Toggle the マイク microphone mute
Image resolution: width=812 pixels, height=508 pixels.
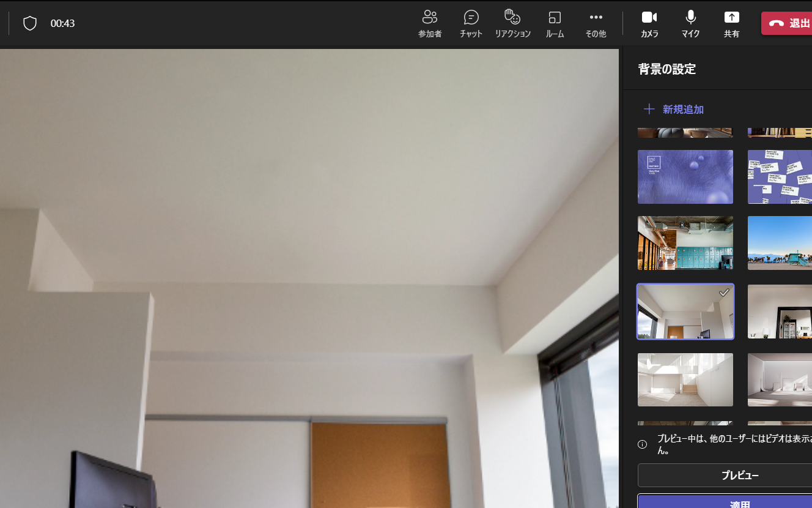click(690, 24)
